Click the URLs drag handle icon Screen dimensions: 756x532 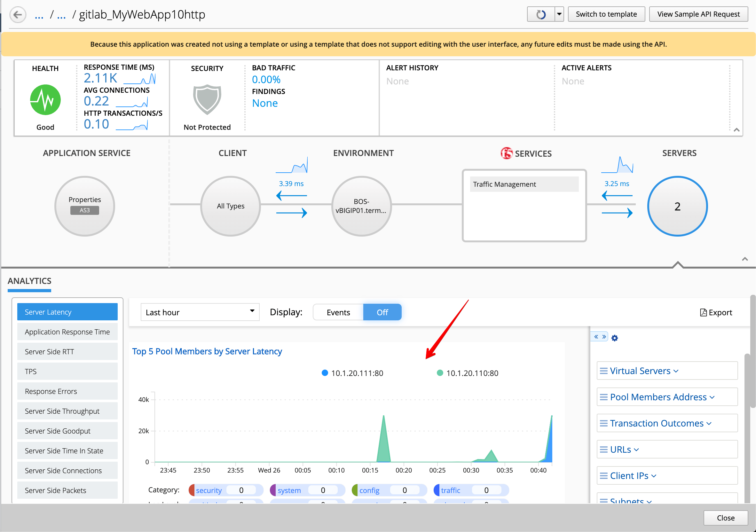pyautogui.click(x=603, y=450)
